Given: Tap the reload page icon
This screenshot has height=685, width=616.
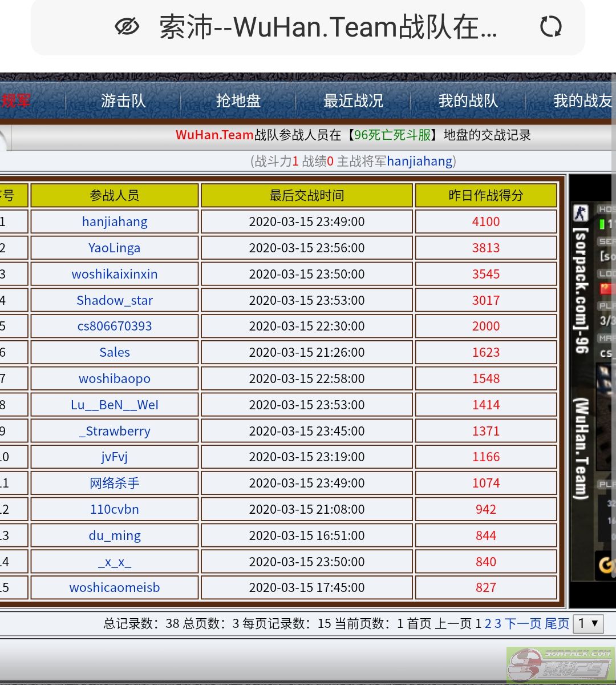Looking at the screenshot, I should [x=550, y=27].
